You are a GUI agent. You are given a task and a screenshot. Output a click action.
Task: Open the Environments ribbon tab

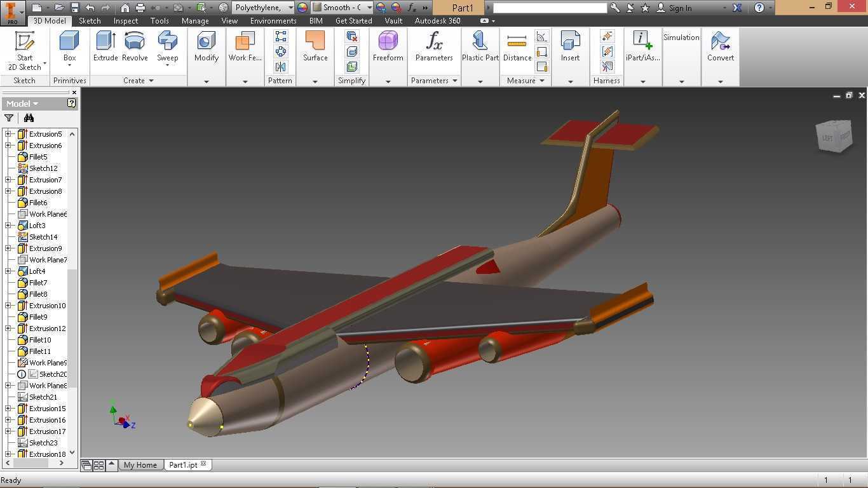273,20
